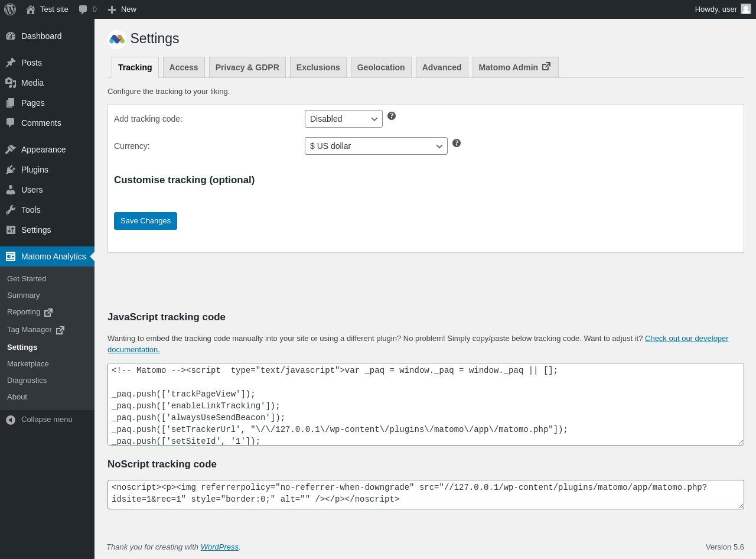Open the Currency dropdown
This screenshot has height=559, width=756.
click(x=376, y=146)
